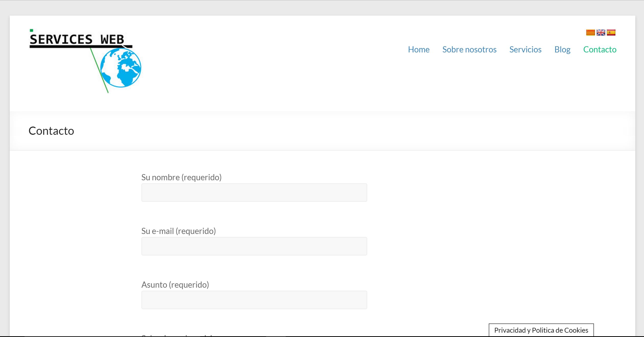Click the blue globe in the logo
Image resolution: width=644 pixels, height=337 pixels.
[x=121, y=68]
